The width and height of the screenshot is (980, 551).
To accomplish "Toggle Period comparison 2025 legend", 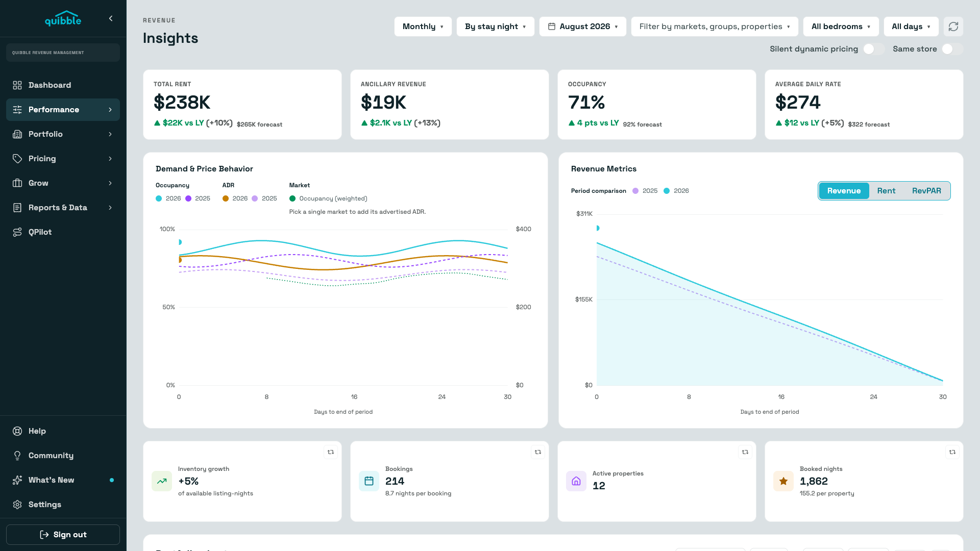I will [645, 191].
